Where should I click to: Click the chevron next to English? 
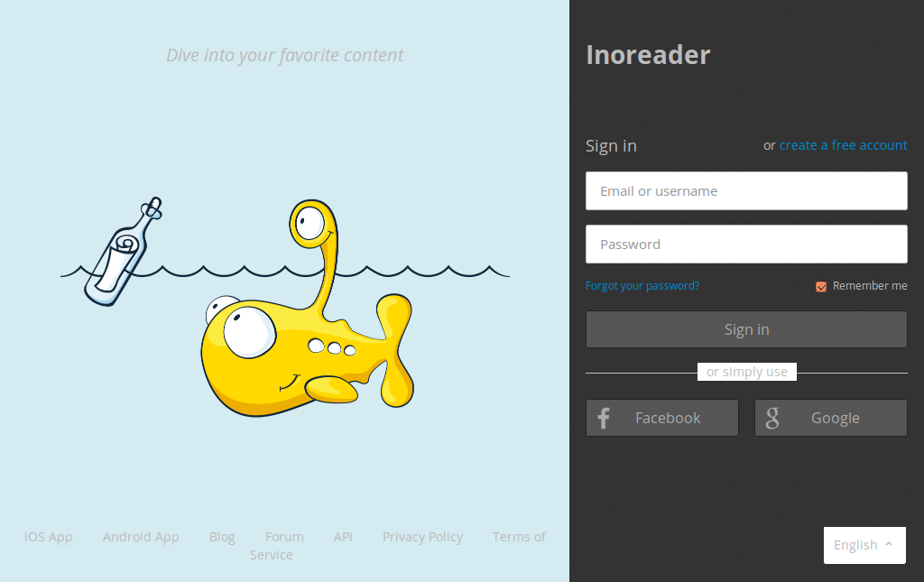coord(891,544)
